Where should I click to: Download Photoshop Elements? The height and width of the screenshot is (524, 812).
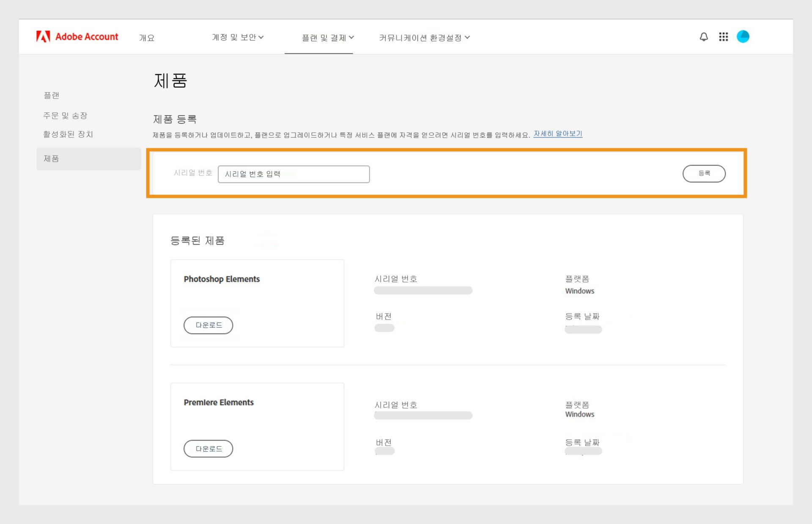(x=208, y=325)
